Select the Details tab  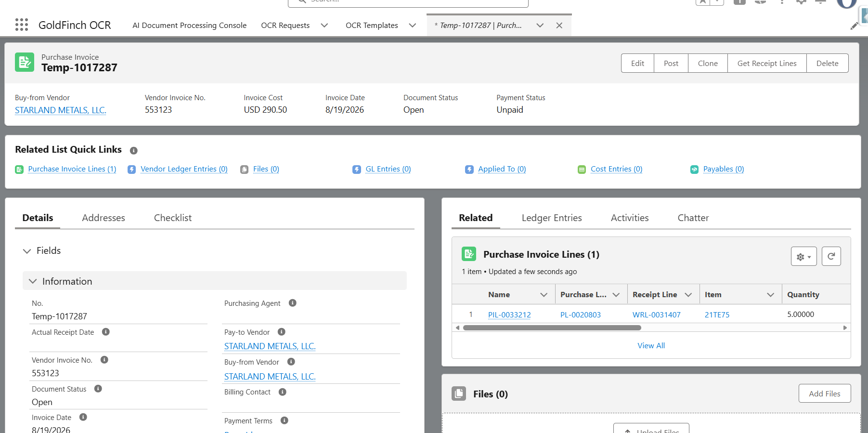pos(38,218)
